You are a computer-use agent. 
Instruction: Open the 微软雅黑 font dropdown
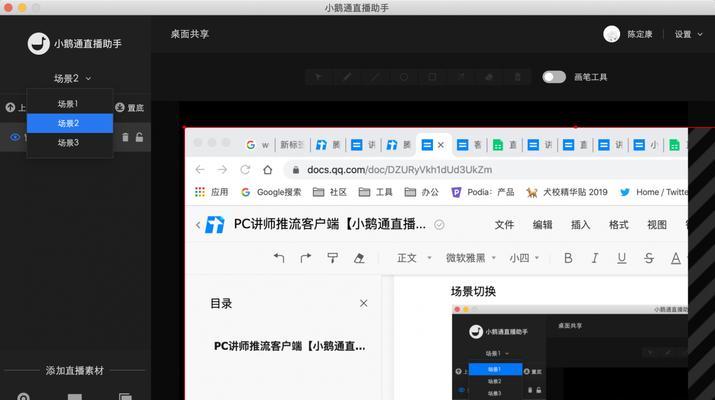click(471, 258)
